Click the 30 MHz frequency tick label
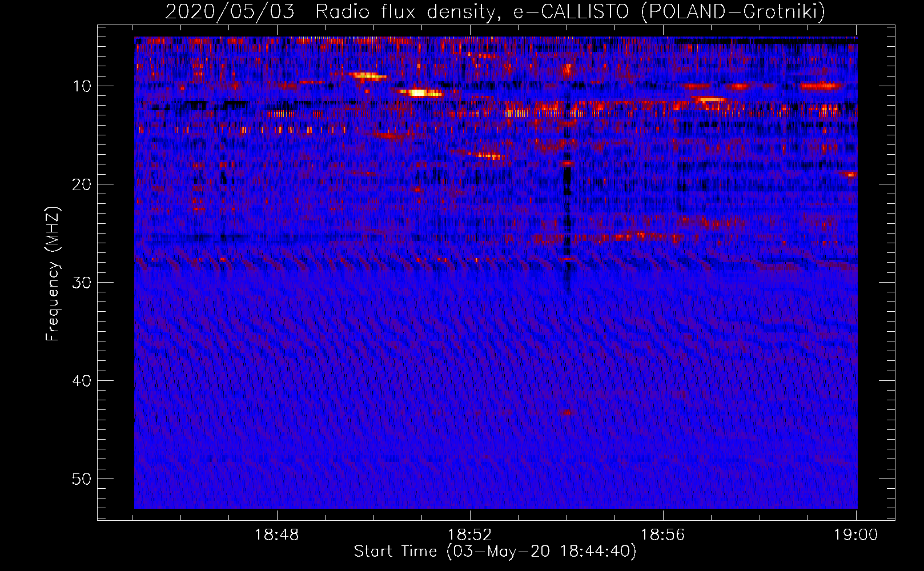 click(82, 283)
